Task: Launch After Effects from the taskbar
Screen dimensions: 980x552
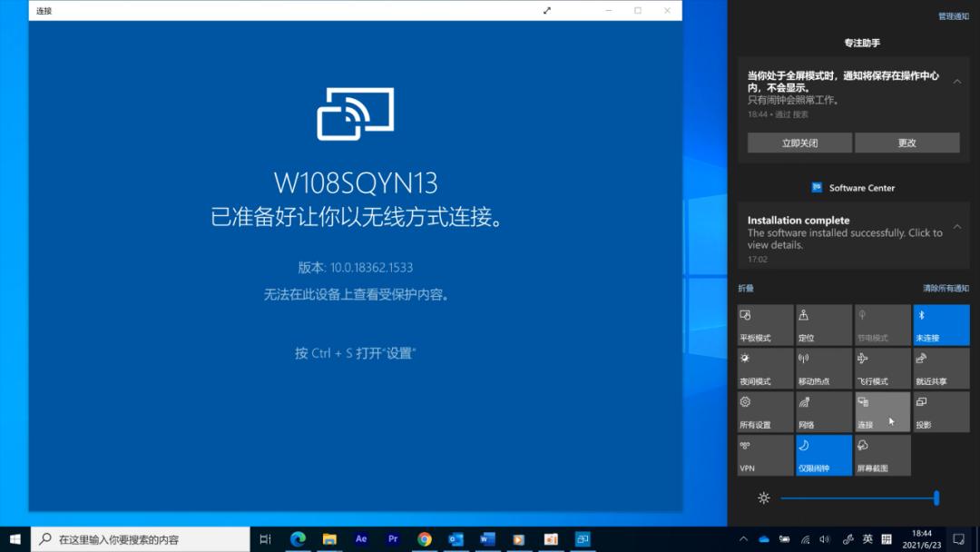Action: click(x=361, y=539)
